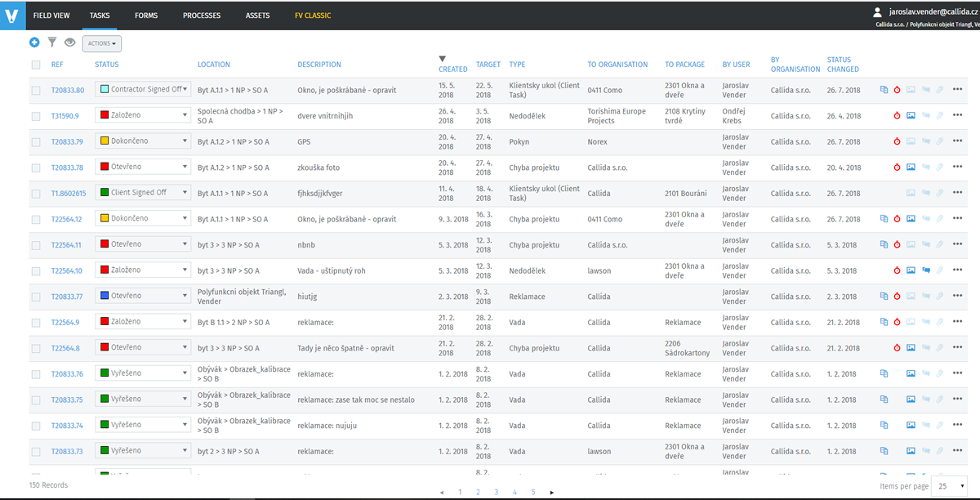Switch to FV Classic
The height and width of the screenshot is (500, 980).
coord(313,16)
